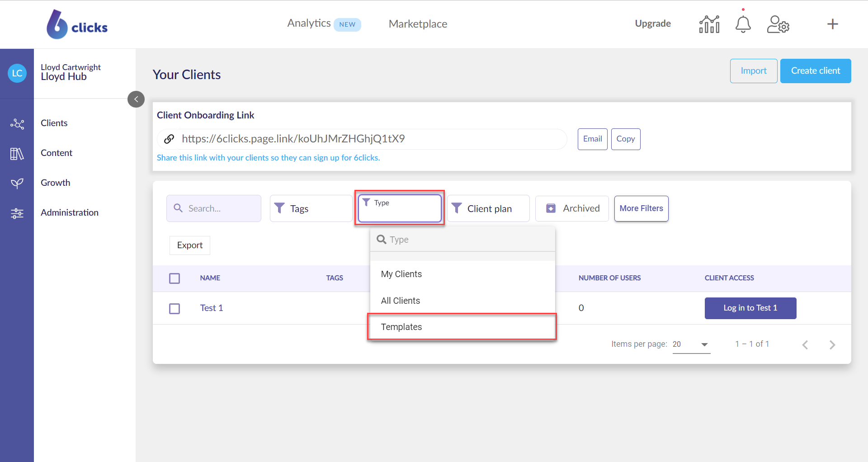
Task: Click the Clients network icon
Action: (x=17, y=123)
